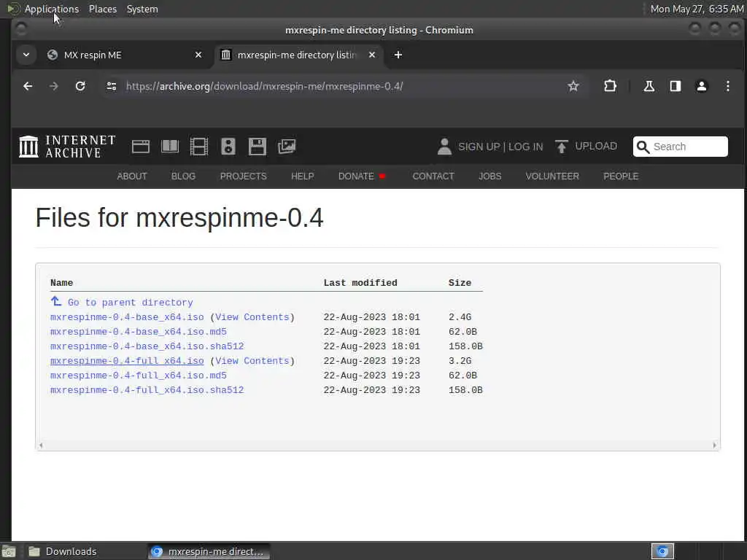747x560 pixels.
Task: Open the System menu
Action: click(142, 9)
